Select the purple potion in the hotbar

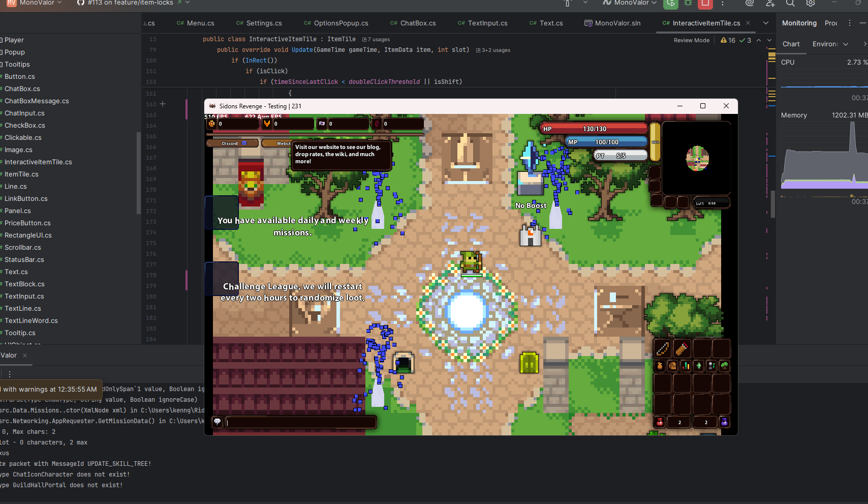coord(725,422)
